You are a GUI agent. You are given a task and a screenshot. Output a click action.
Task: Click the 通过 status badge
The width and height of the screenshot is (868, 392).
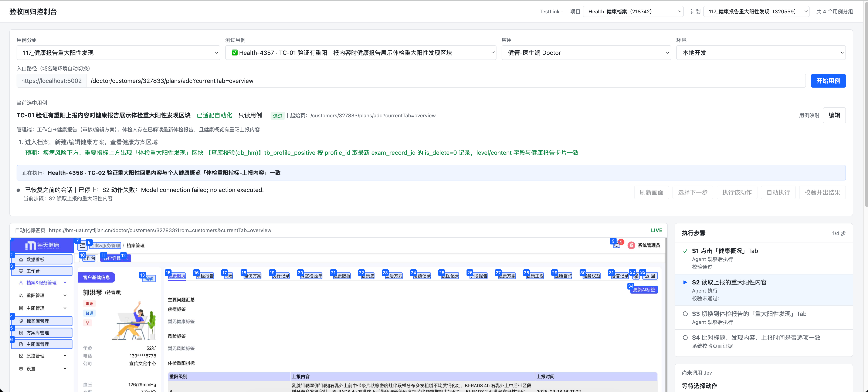click(x=278, y=116)
